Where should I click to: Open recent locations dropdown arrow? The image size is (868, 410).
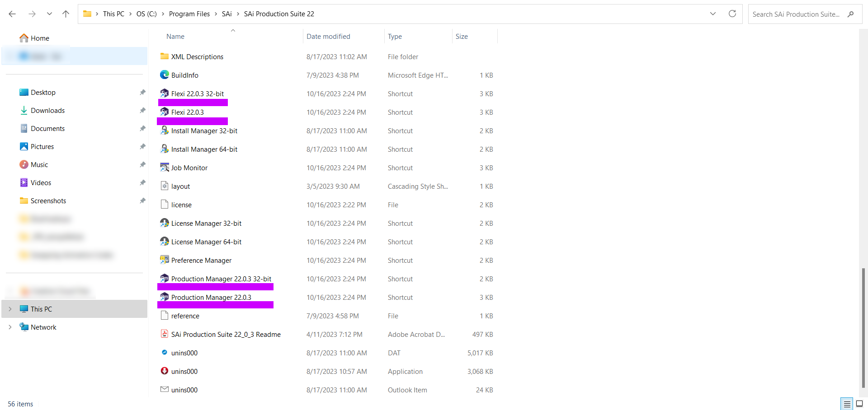tap(49, 14)
